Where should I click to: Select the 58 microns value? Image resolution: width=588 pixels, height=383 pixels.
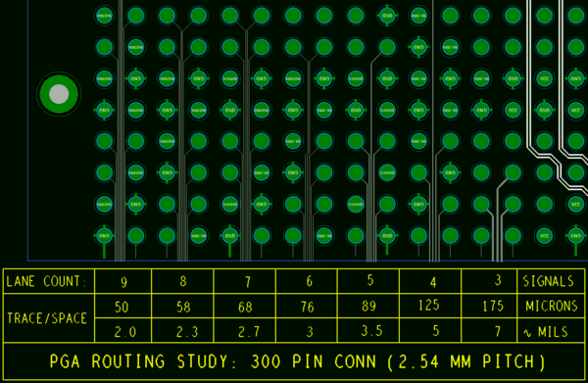(x=184, y=307)
